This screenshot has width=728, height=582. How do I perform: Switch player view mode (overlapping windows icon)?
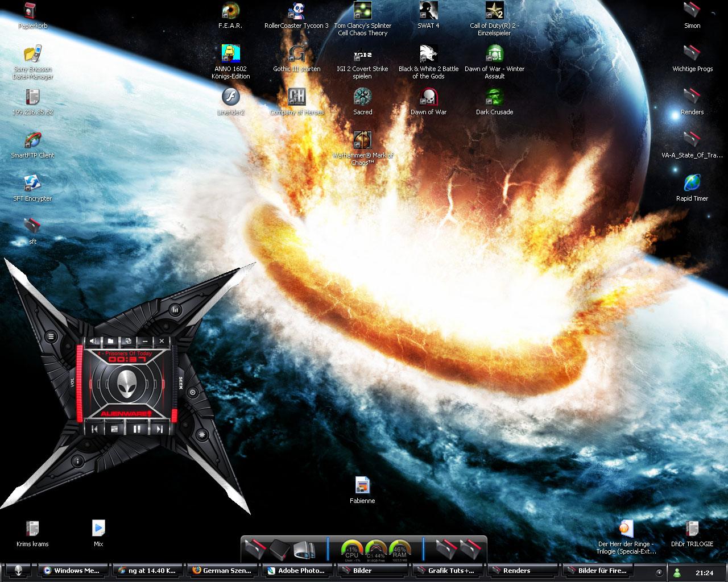[x=128, y=341]
